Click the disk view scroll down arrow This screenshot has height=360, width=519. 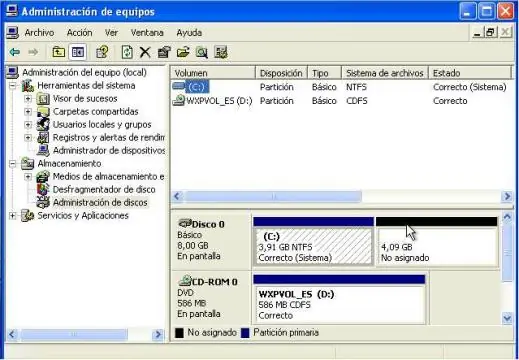point(507,318)
